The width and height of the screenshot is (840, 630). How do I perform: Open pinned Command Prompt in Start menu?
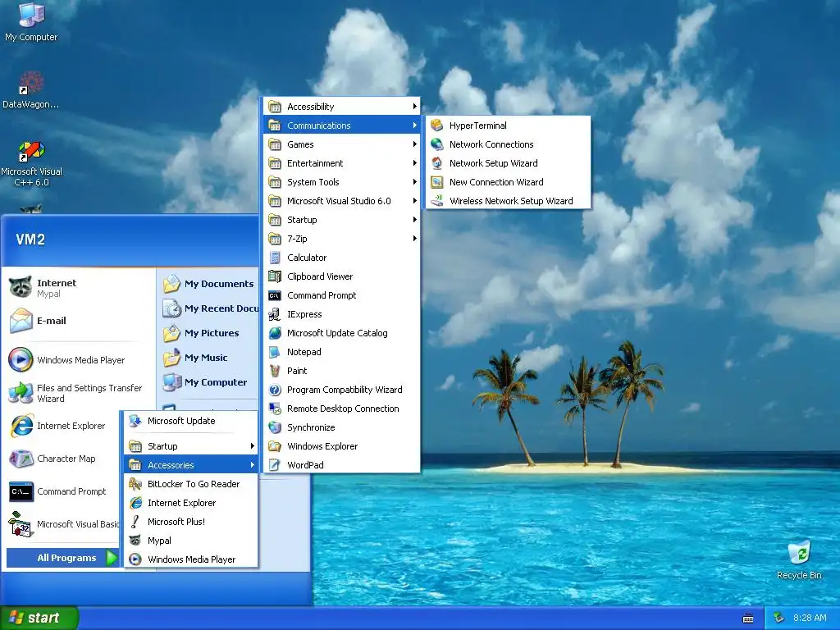[x=62, y=491]
